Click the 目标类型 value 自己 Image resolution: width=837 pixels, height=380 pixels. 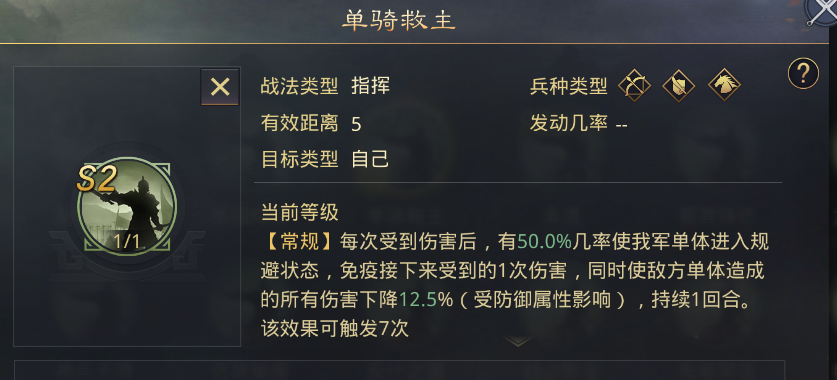(x=370, y=159)
